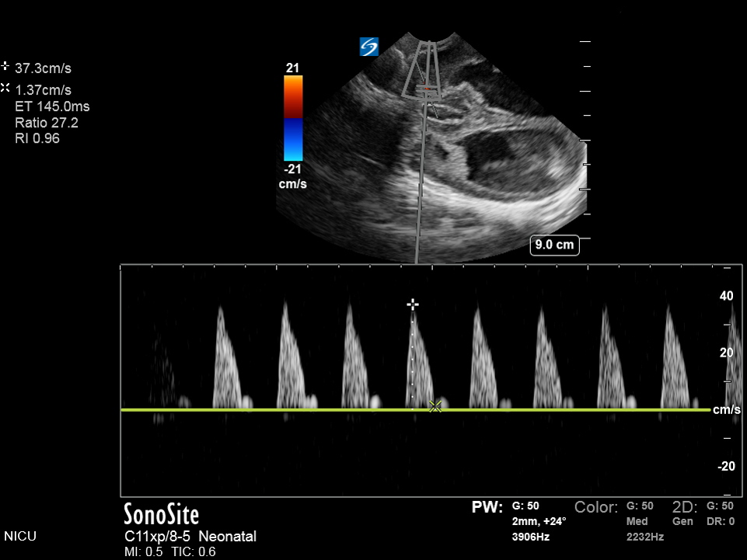Select the plus caliper on waveform peak
The image size is (747, 560).
point(413,304)
